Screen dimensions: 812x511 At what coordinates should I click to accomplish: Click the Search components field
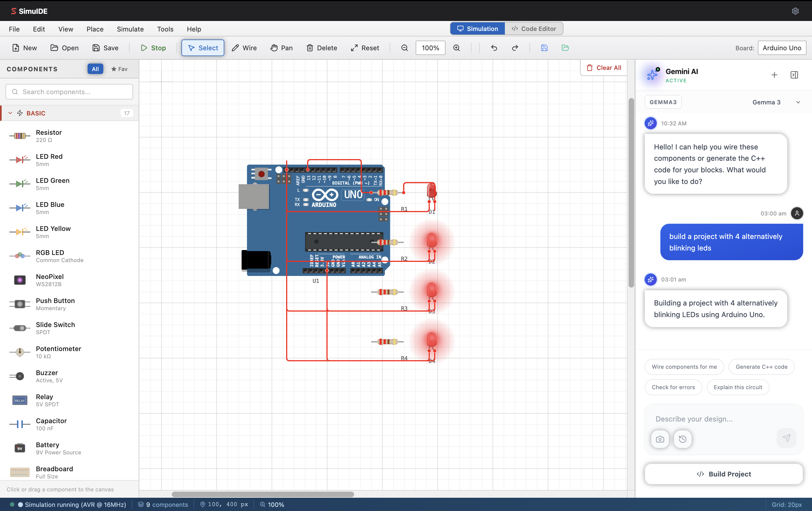pyautogui.click(x=70, y=92)
